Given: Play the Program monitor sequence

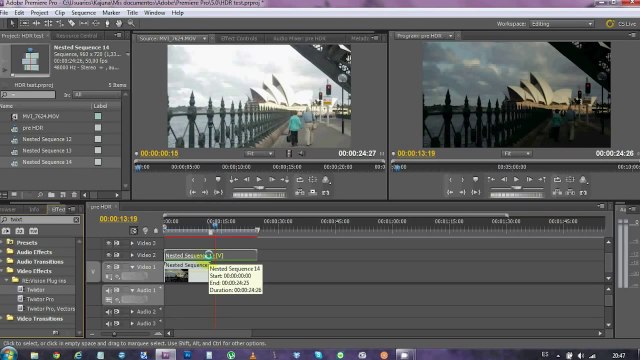Looking at the screenshot, I should [516, 180].
